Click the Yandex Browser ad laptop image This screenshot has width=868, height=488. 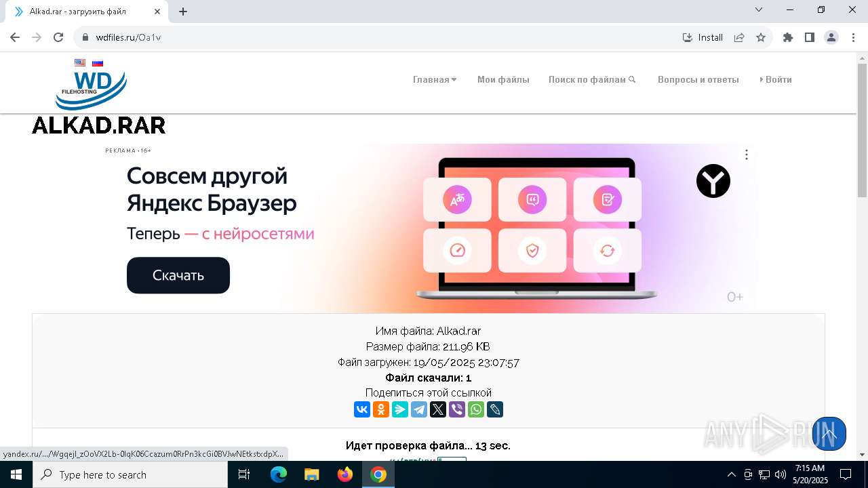click(x=536, y=228)
